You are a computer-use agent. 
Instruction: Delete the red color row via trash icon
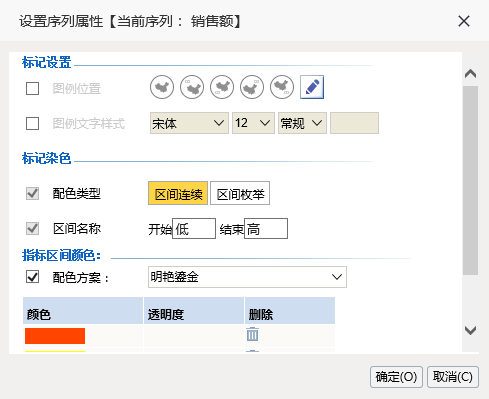pyautogui.click(x=252, y=334)
